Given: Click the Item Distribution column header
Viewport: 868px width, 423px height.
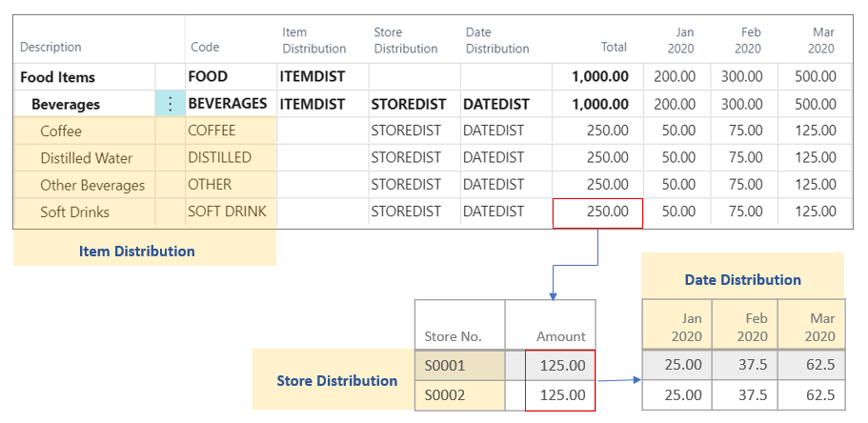Looking at the screenshot, I should tap(313, 40).
